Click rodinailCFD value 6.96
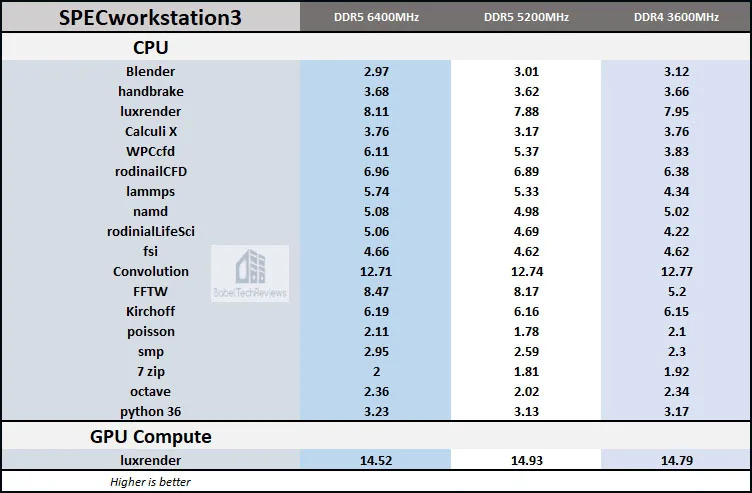Screen dimensions: 752x493 pyautogui.click(x=376, y=171)
